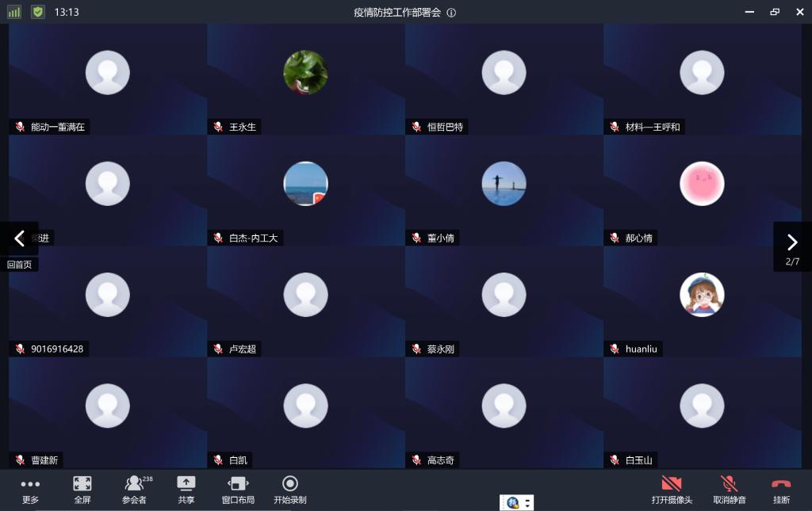Click 共享 to share screen
This screenshot has height=511, width=812.
(x=186, y=489)
